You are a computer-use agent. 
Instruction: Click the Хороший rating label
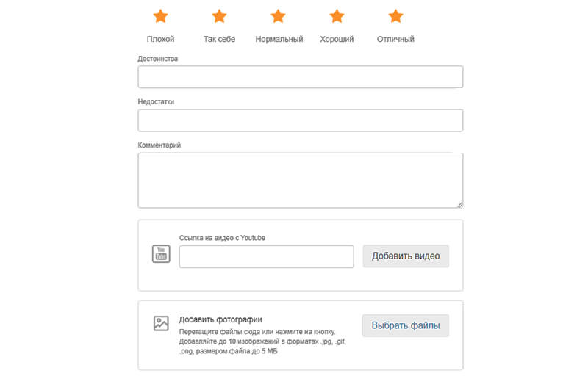point(337,39)
